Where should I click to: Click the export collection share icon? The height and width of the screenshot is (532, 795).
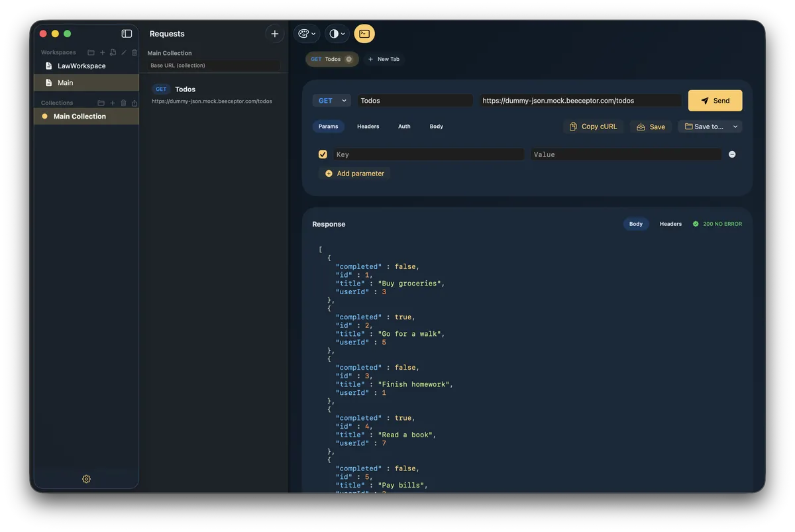point(134,103)
